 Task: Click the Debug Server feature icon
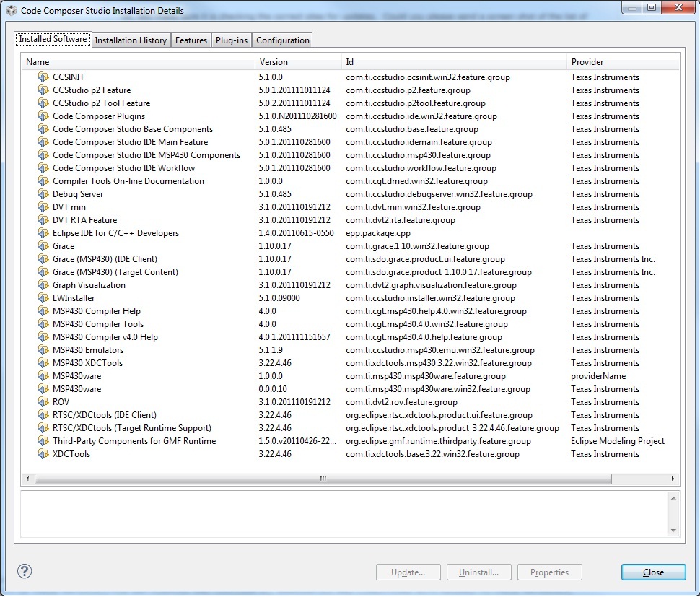click(x=43, y=194)
